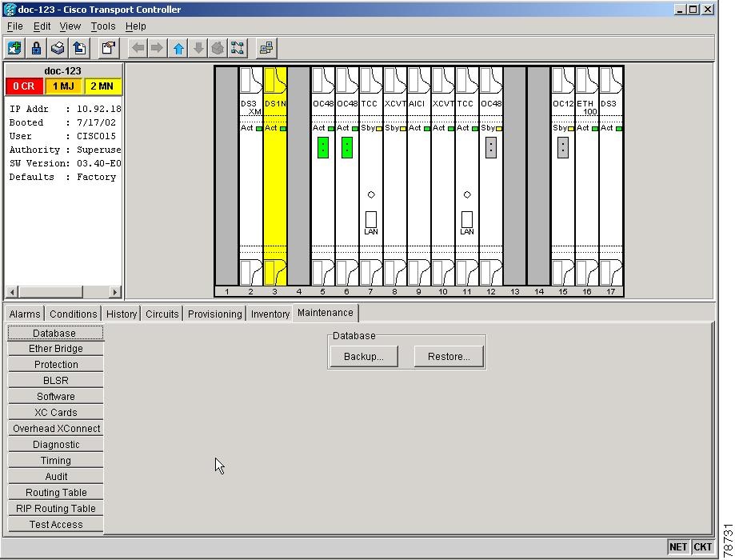The width and height of the screenshot is (735, 560).
Task: Click the Lock Node padlock icon
Action: click(x=36, y=48)
